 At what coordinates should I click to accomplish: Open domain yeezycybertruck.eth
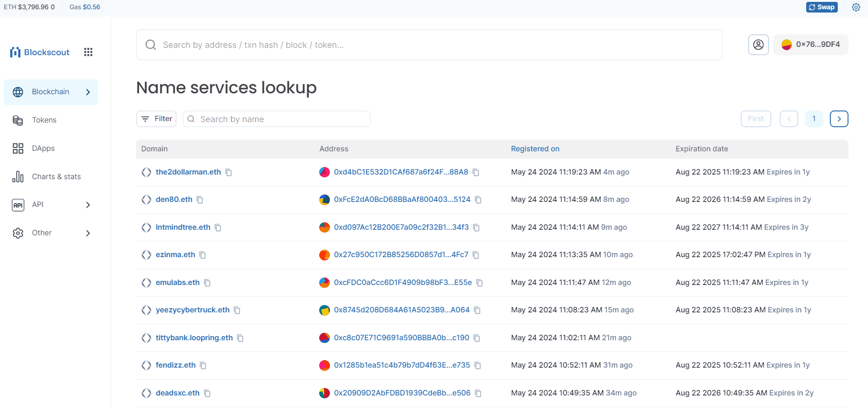point(192,310)
